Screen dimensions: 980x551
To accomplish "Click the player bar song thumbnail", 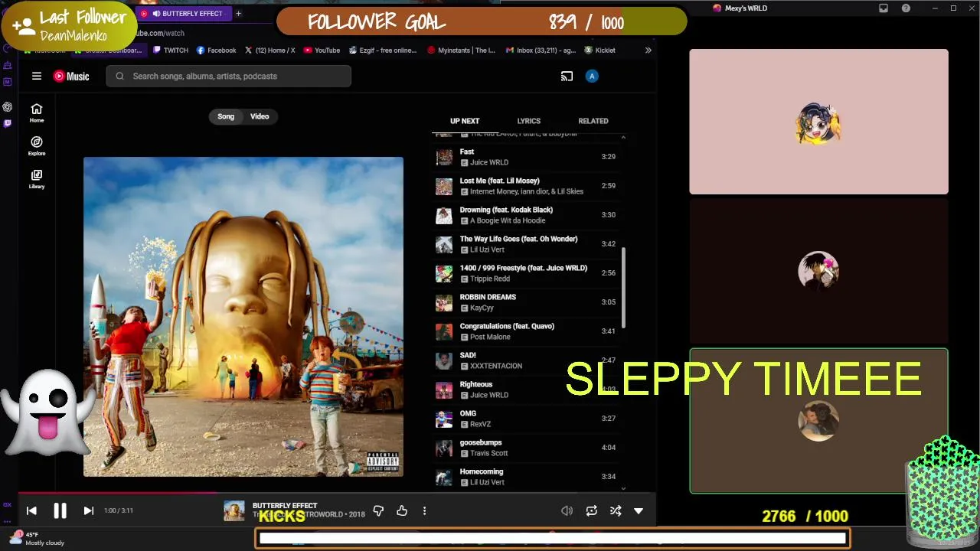I will click(234, 510).
